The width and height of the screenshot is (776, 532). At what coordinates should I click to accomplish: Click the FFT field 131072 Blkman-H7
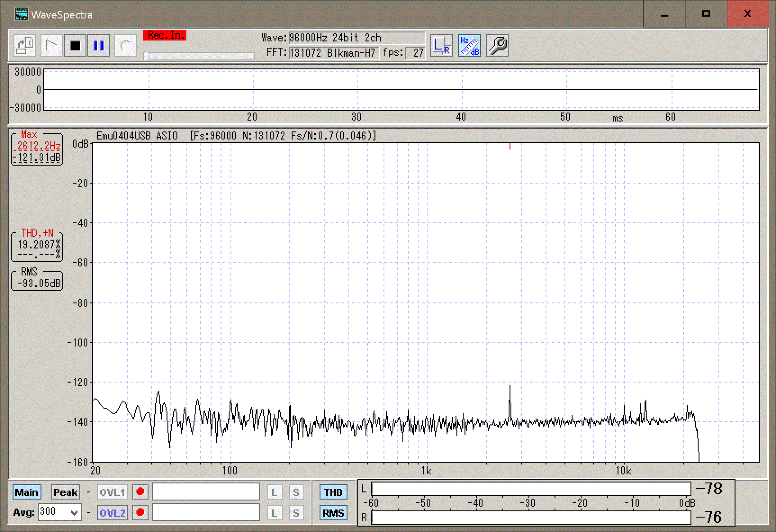pyautogui.click(x=334, y=53)
